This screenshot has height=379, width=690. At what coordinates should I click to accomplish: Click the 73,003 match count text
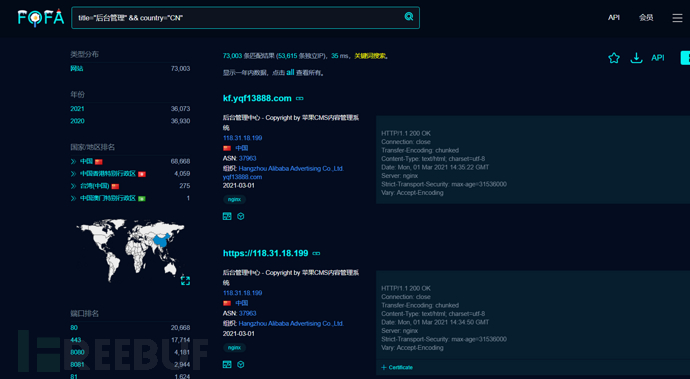coord(232,56)
